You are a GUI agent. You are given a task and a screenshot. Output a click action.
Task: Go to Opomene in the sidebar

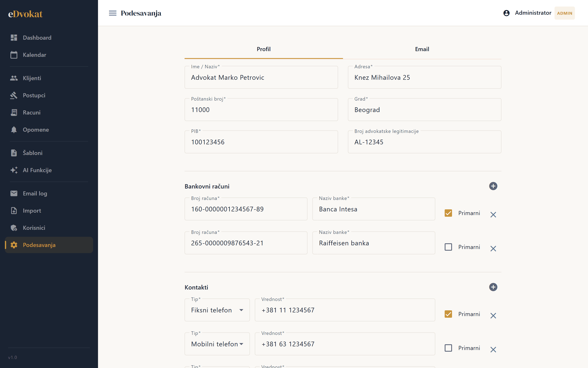click(x=49, y=130)
